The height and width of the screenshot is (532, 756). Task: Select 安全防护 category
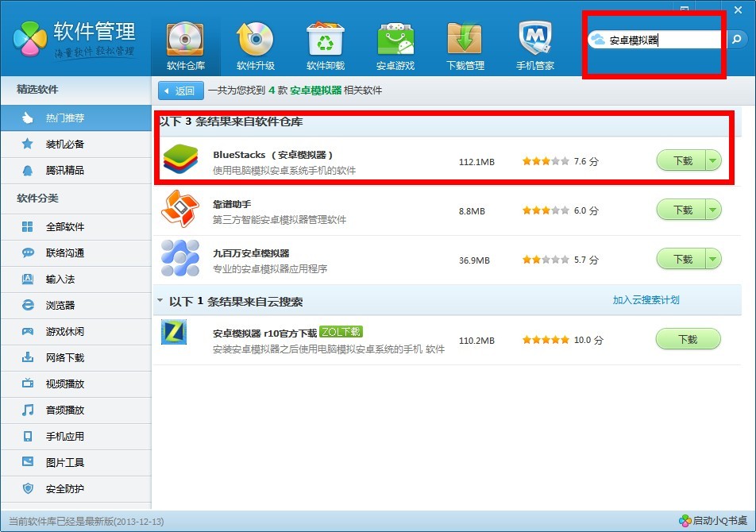point(75,488)
